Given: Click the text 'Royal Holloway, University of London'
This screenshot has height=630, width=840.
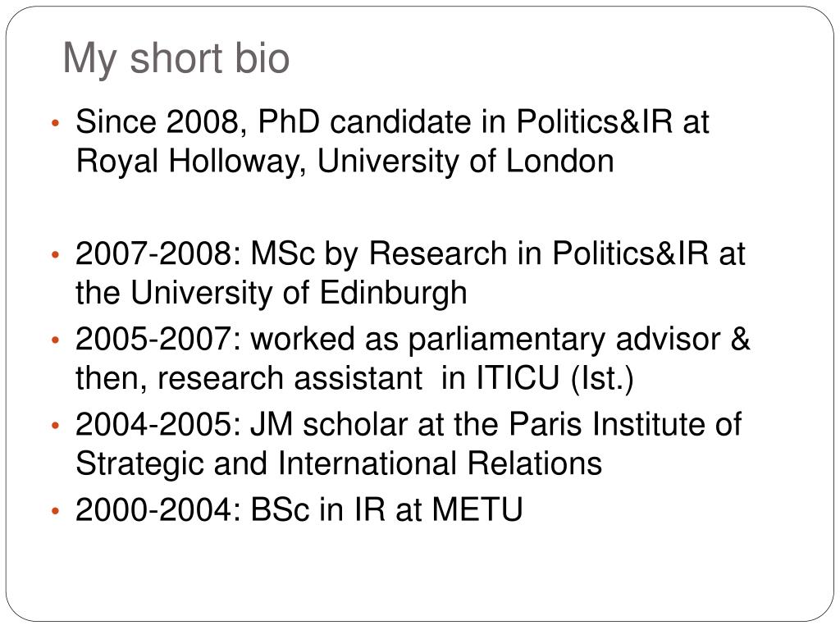Looking at the screenshot, I should coord(345,162).
